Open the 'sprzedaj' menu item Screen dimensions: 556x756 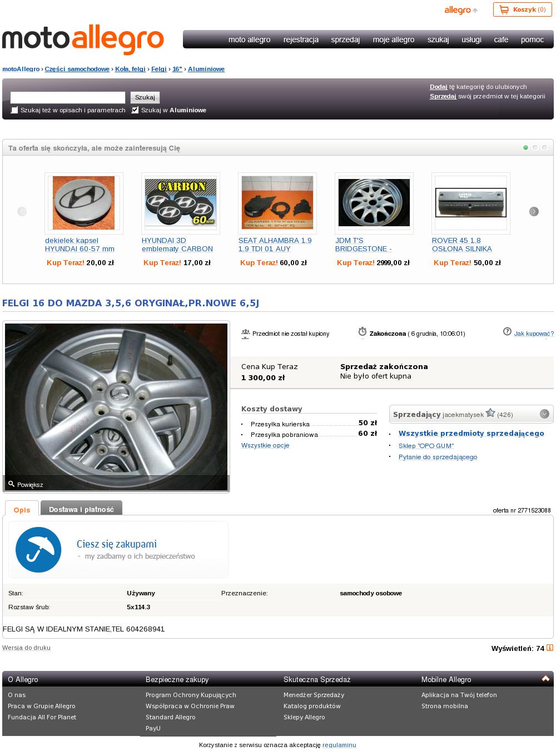pyautogui.click(x=345, y=39)
